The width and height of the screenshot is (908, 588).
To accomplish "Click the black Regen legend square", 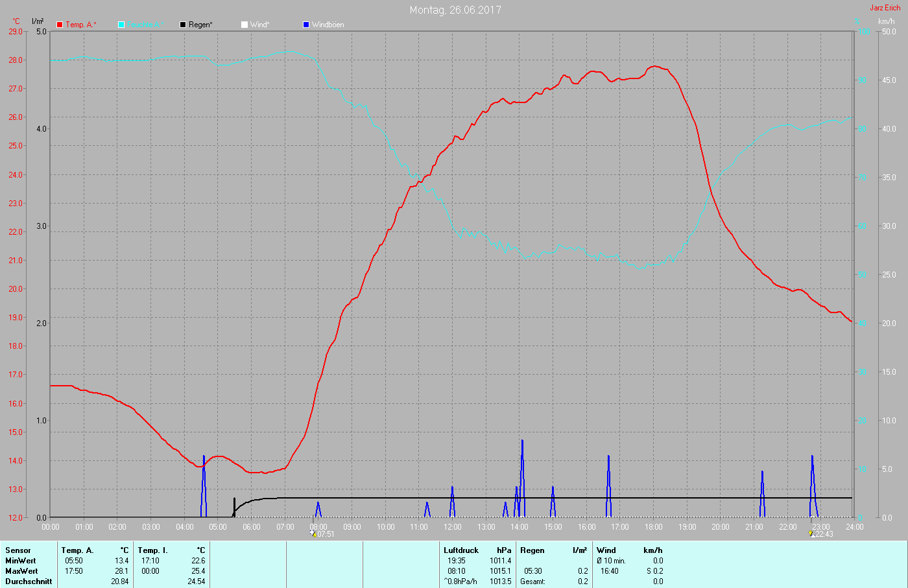I will (183, 25).
